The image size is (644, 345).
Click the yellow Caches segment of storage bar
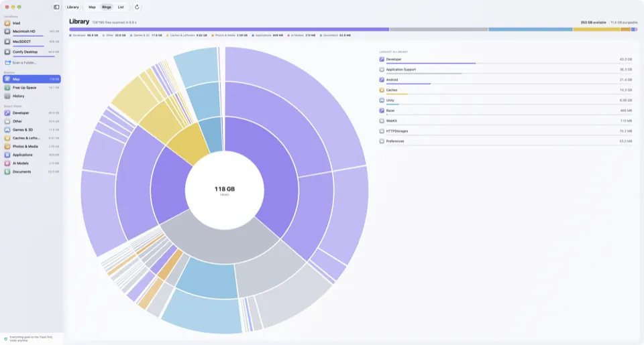coord(596,29)
